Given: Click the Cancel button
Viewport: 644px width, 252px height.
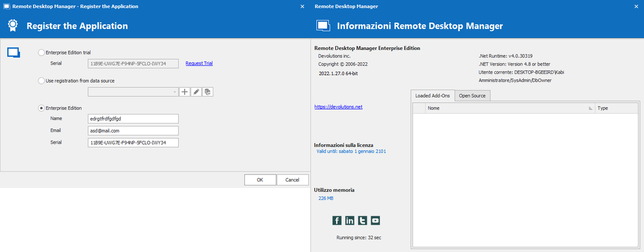Looking at the screenshot, I should coord(292,180).
